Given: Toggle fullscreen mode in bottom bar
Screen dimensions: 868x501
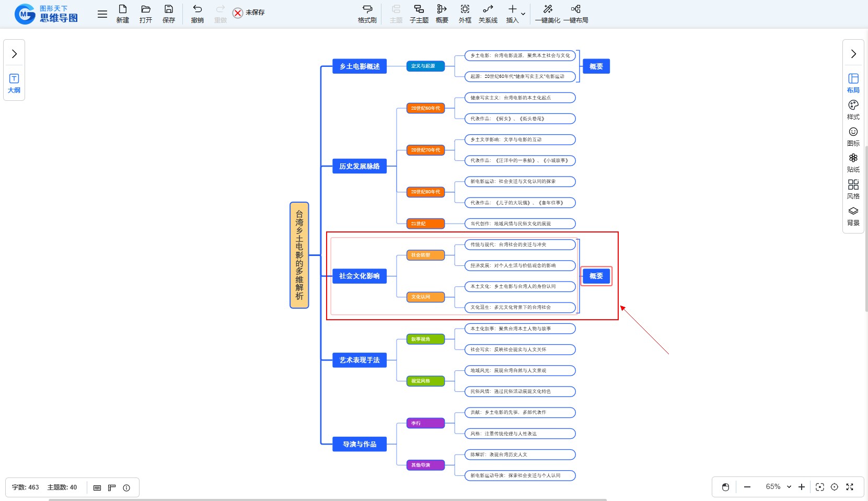Looking at the screenshot, I should pos(850,487).
